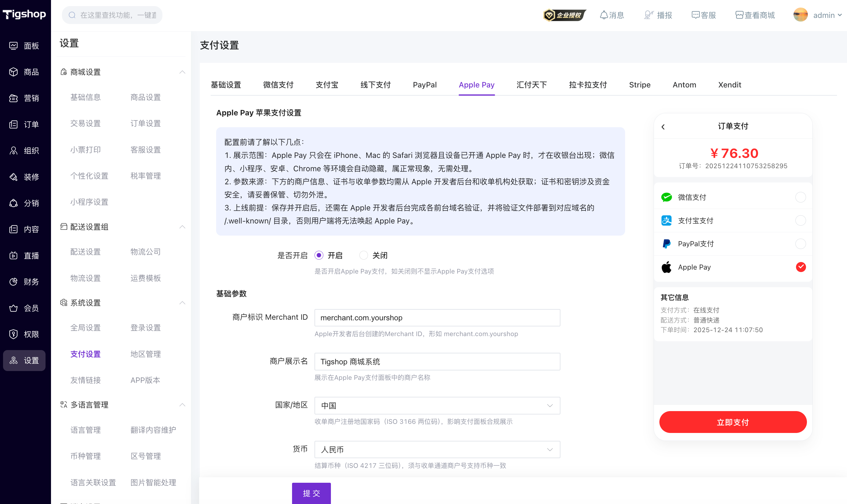Collapse the 系统设置 section chevron

pos(182,303)
